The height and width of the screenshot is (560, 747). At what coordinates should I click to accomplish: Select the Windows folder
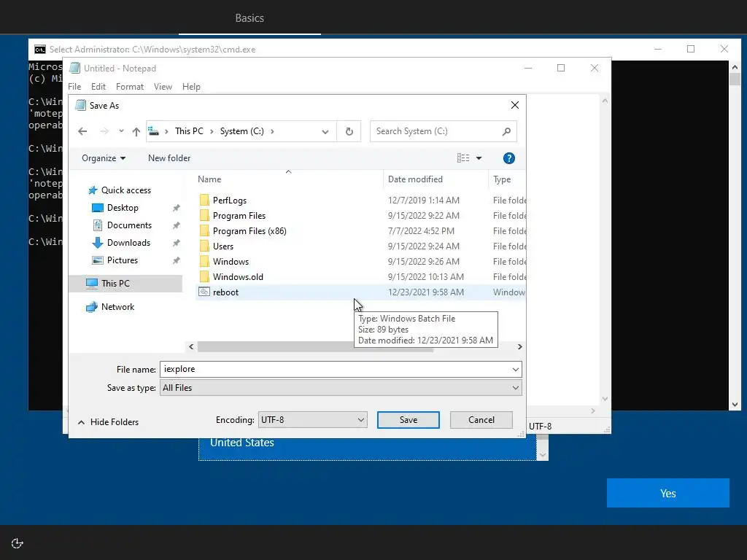(x=231, y=262)
